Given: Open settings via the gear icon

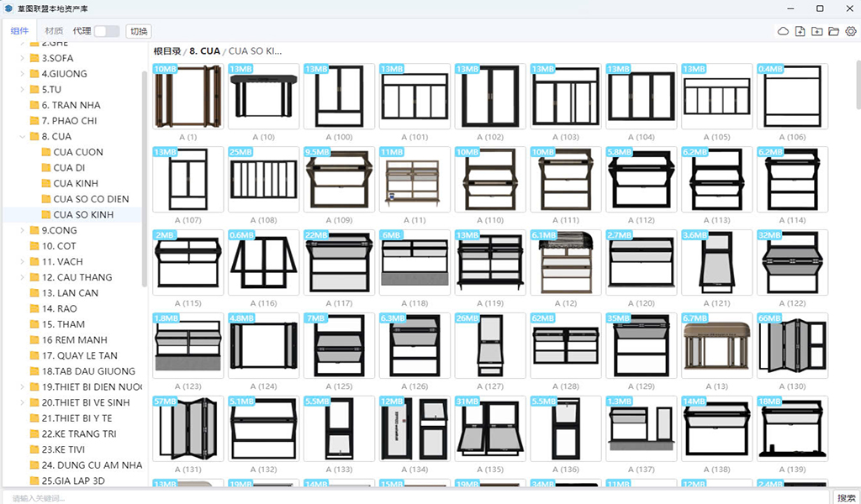Looking at the screenshot, I should (x=851, y=31).
